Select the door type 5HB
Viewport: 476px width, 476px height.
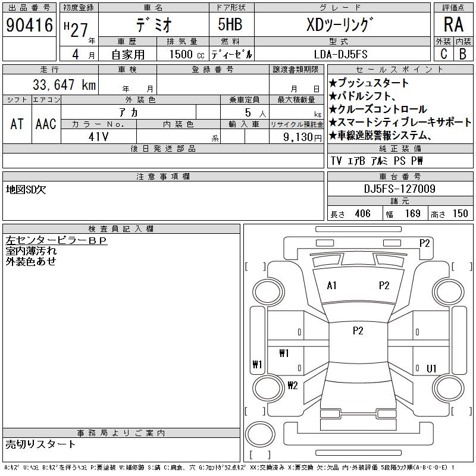pyautogui.click(x=230, y=24)
